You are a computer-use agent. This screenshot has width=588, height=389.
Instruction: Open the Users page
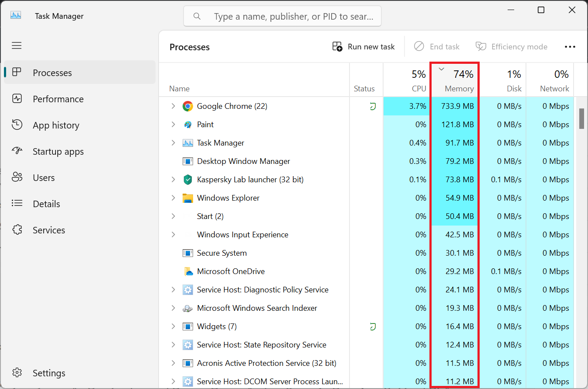click(80, 177)
